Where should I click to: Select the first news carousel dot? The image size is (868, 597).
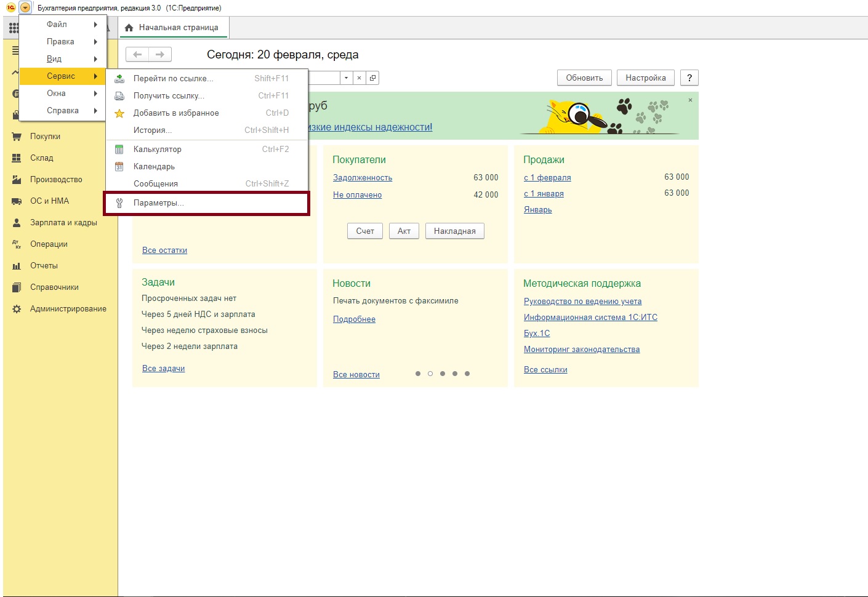point(418,374)
